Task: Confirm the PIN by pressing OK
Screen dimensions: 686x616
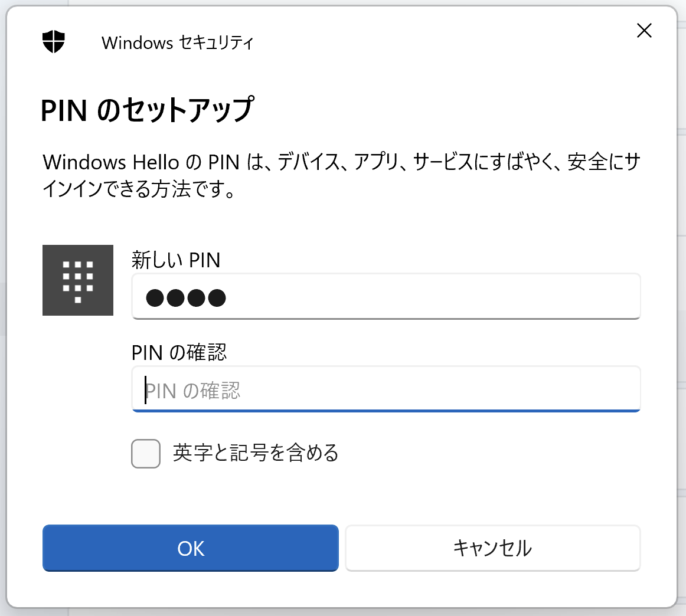Action: point(190,548)
